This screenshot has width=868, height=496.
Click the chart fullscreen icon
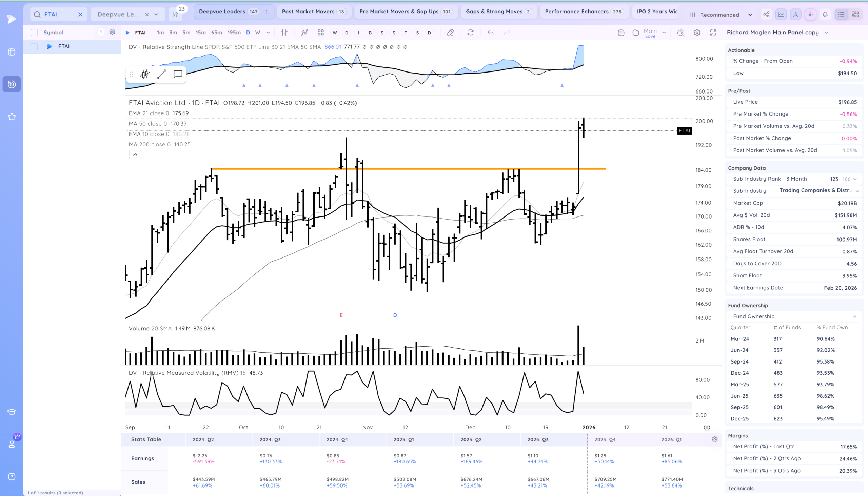[713, 33]
